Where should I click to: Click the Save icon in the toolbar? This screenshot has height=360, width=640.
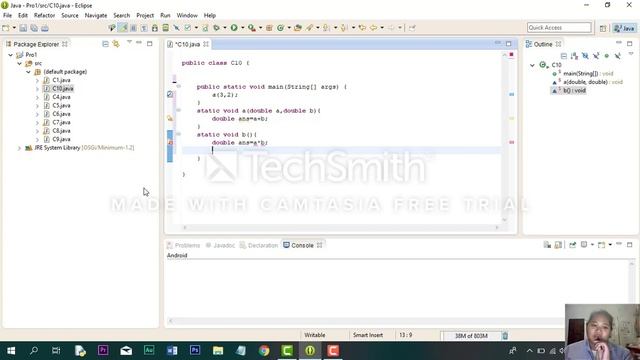click(23, 28)
